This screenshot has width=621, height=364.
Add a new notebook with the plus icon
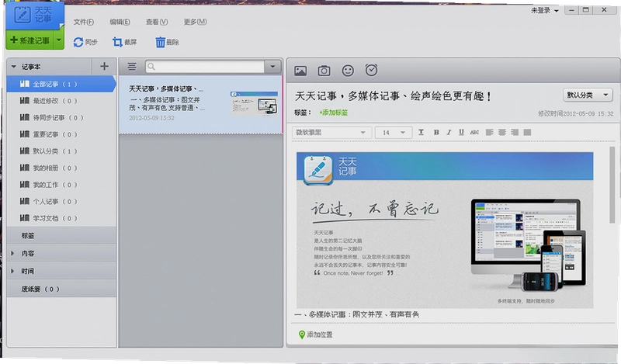tap(104, 66)
